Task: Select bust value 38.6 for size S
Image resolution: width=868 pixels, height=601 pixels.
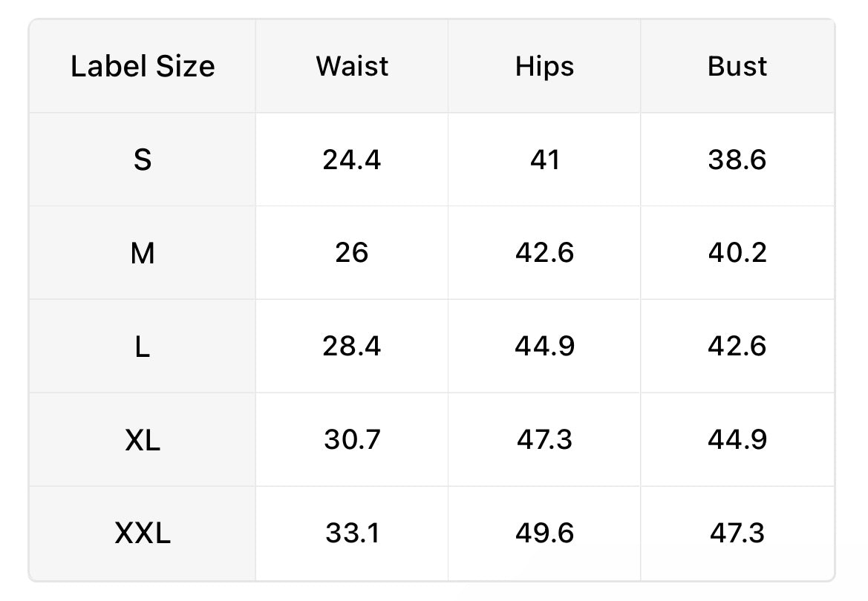Action: 737,160
